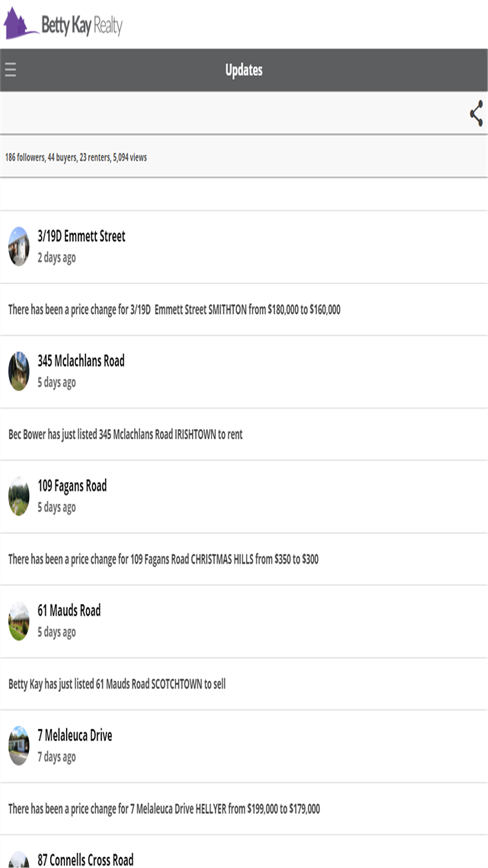The height and width of the screenshot is (868, 488).
Task: Open the hamburger menu icon
Action: point(11,70)
